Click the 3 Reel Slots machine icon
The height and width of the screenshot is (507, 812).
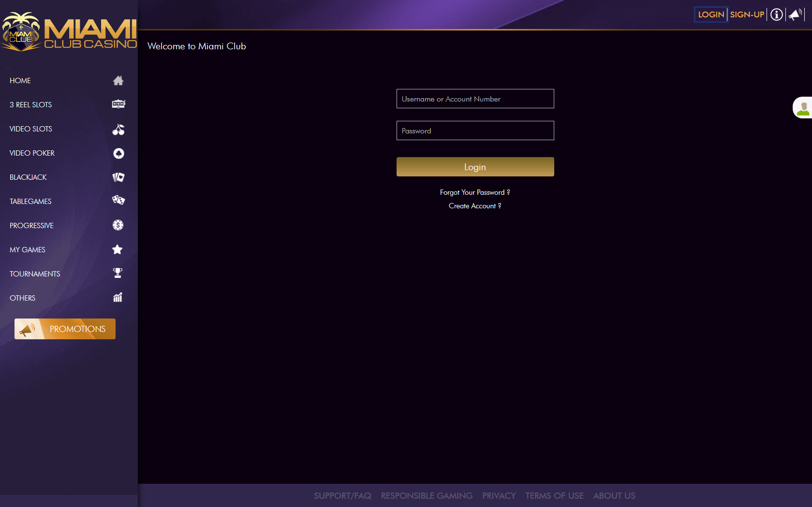pos(118,104)
